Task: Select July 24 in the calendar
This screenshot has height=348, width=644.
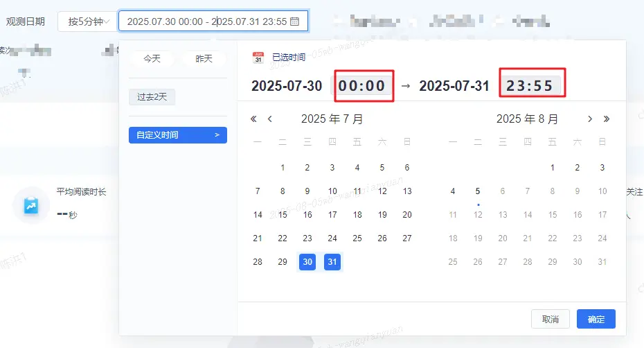Action: pos(332,238)
